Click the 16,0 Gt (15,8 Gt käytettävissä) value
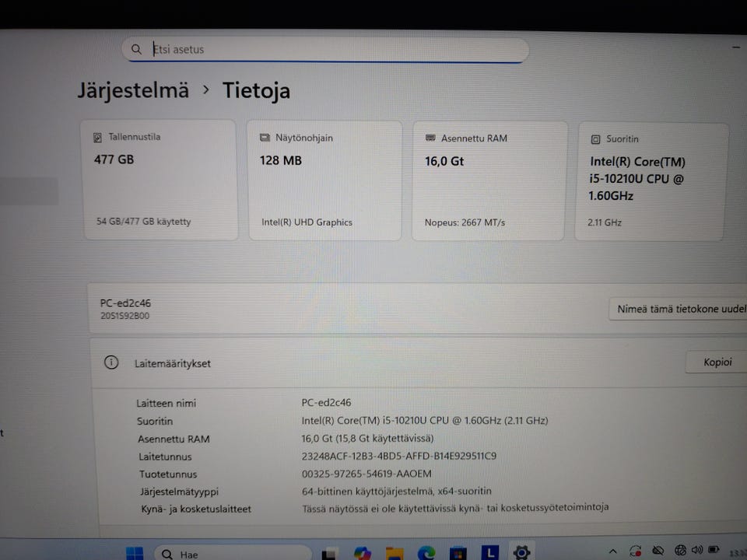 click(367, 438)
